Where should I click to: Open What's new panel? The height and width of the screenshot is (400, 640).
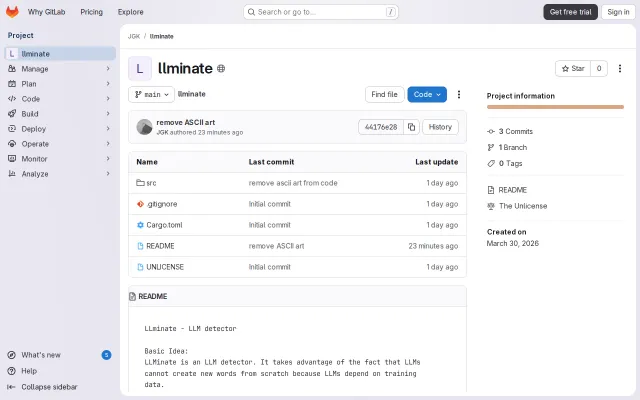pos(60,355)
